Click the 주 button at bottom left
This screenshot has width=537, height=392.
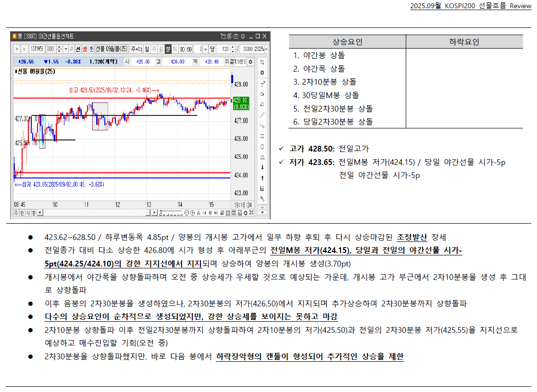[15, 213]
